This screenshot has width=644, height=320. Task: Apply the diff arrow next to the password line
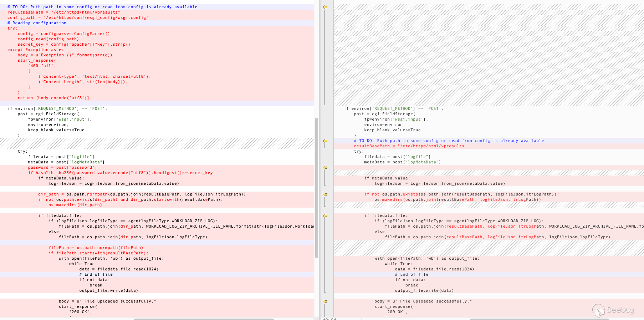click(x=325, y=168)
